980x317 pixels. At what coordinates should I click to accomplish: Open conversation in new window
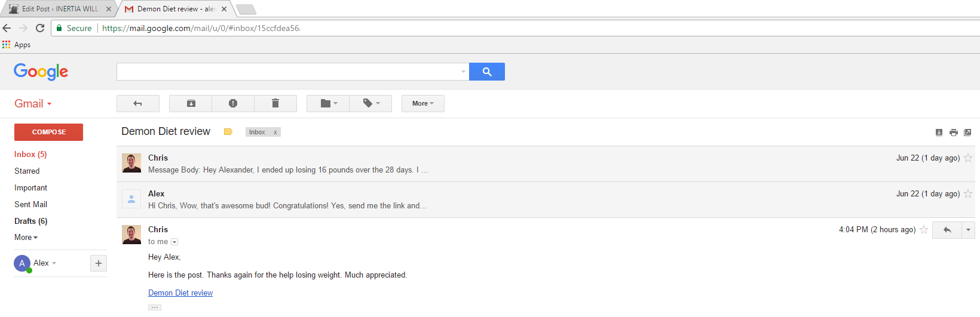tap(967, 133)
